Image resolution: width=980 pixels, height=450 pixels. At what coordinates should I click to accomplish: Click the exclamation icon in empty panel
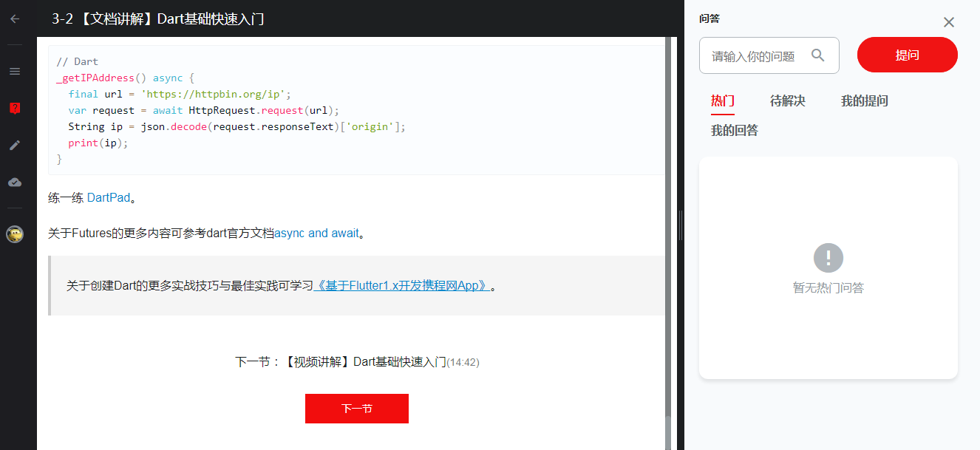point(828,258)
